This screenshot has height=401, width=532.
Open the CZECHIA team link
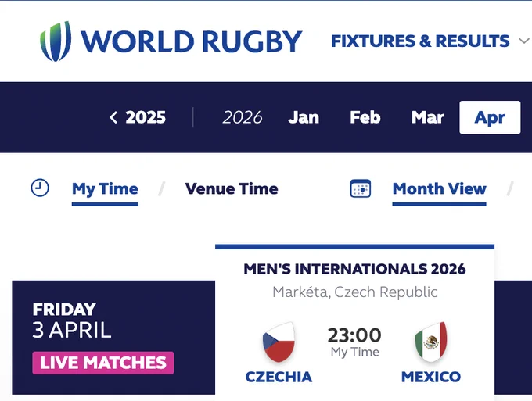pyautogui.click(x=279, y=377)
